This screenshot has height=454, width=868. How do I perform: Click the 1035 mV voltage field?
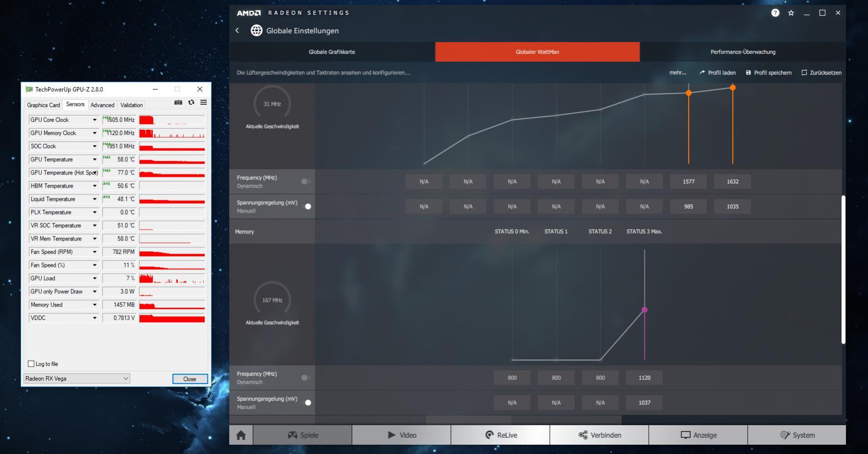coord(733,206)
